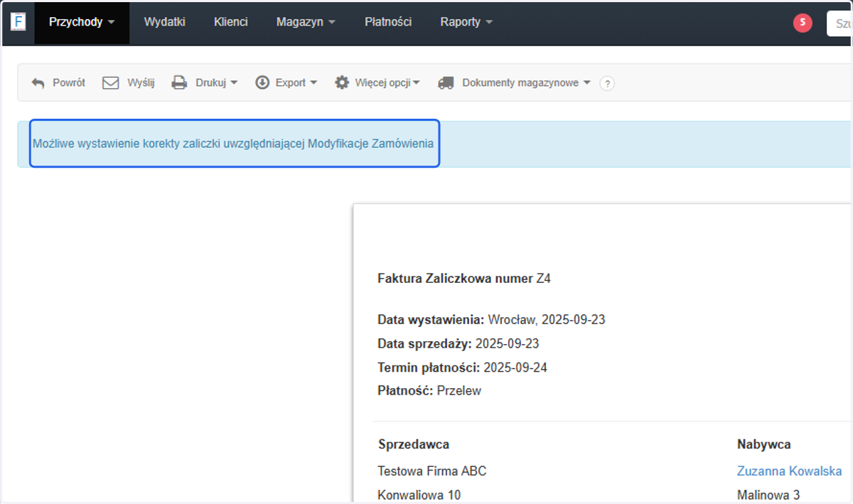853x504 pixels.
Task: Click the heading Faktura Zaliczkowa numer Z4
Action: pyautogui.click(x=464, y=279)
